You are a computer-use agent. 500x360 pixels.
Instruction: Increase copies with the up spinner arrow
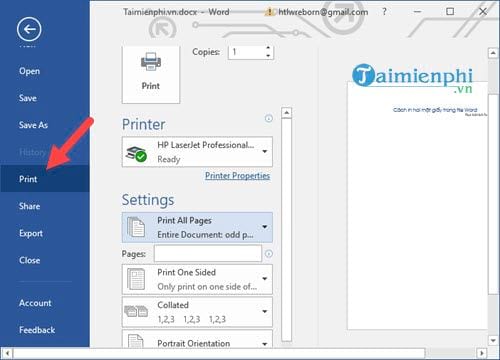pos(268,48)
